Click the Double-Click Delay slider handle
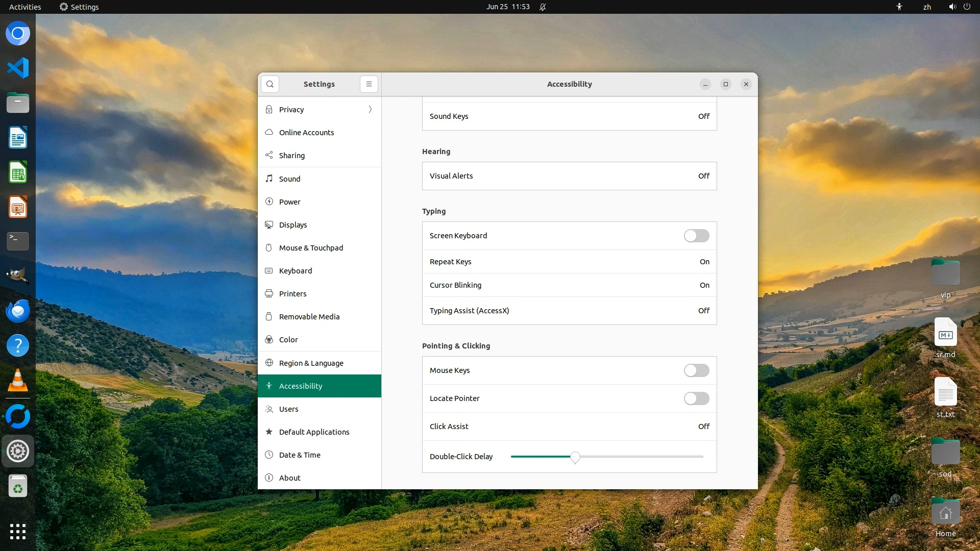The width and height of the screenshot is (980, 551). pos(575,457)
